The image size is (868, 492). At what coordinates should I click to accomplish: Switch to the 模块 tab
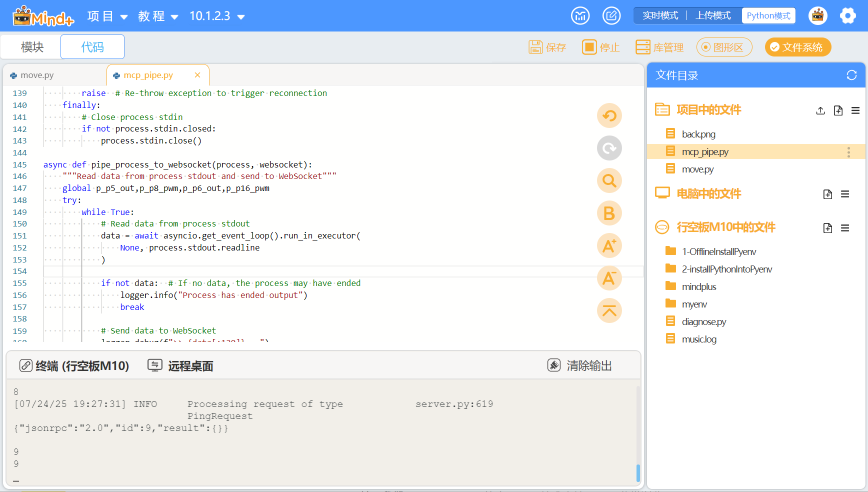click(32, 47)
